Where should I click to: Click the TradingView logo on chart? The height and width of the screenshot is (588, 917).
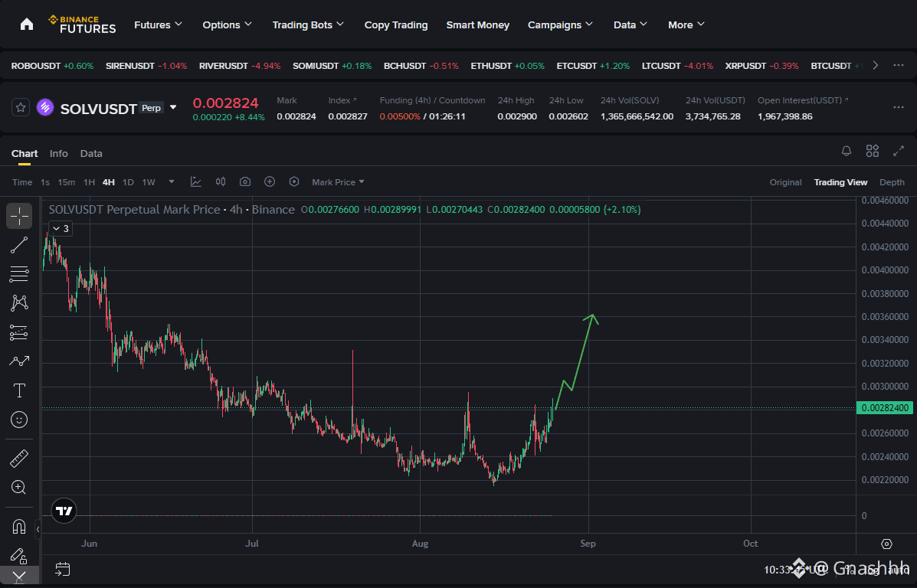(x=64, y=511)
